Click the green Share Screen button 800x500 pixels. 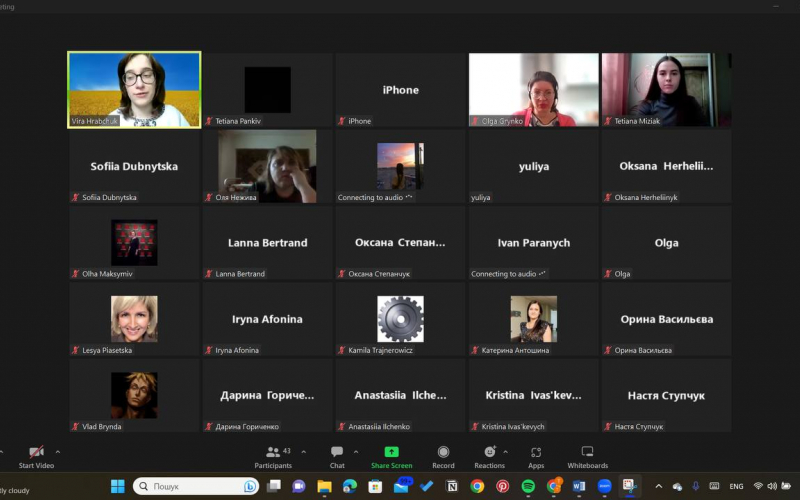point(391,457)
